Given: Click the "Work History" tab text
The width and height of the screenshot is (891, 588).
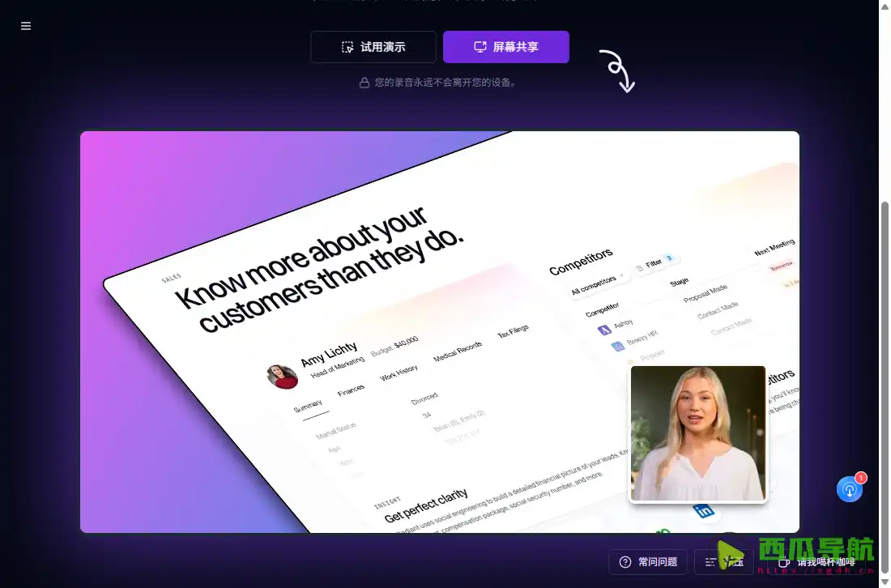Looking at the screenshot, I should pos(399,373).
